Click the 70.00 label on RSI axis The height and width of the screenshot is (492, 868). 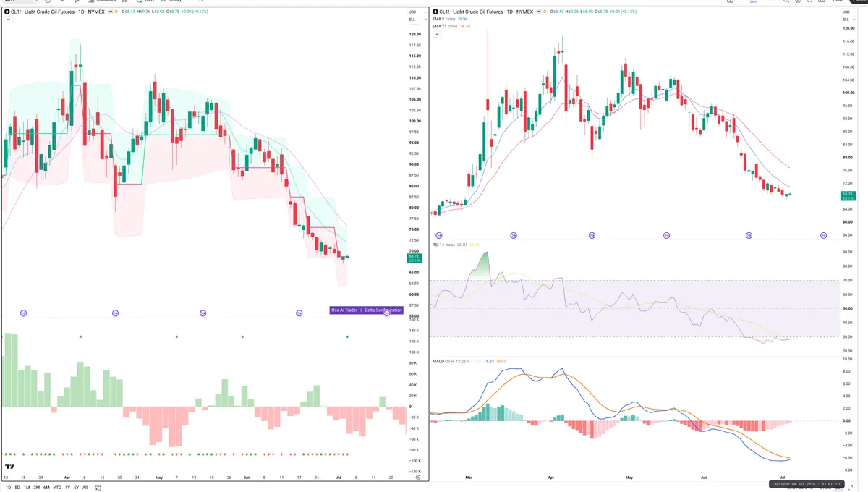847,280
